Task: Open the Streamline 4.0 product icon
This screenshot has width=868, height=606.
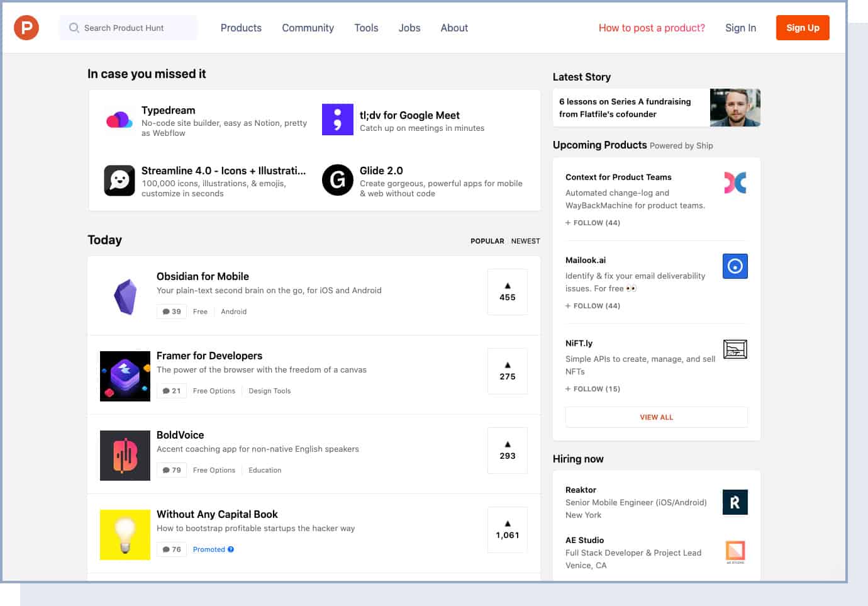Action: (120, 181)
